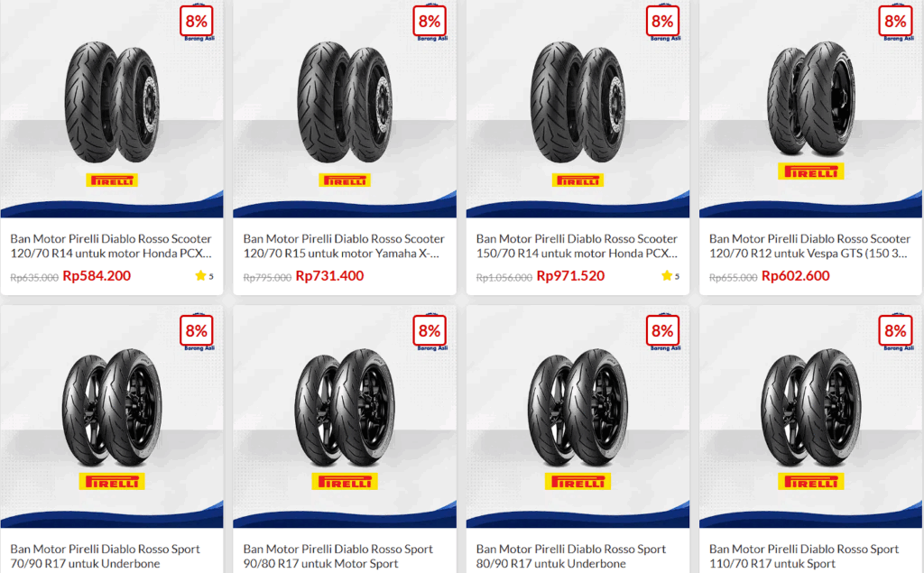Open the Diablo Rosso Scooter 120/70 R12 Vespa GTS title

point(809,245)
